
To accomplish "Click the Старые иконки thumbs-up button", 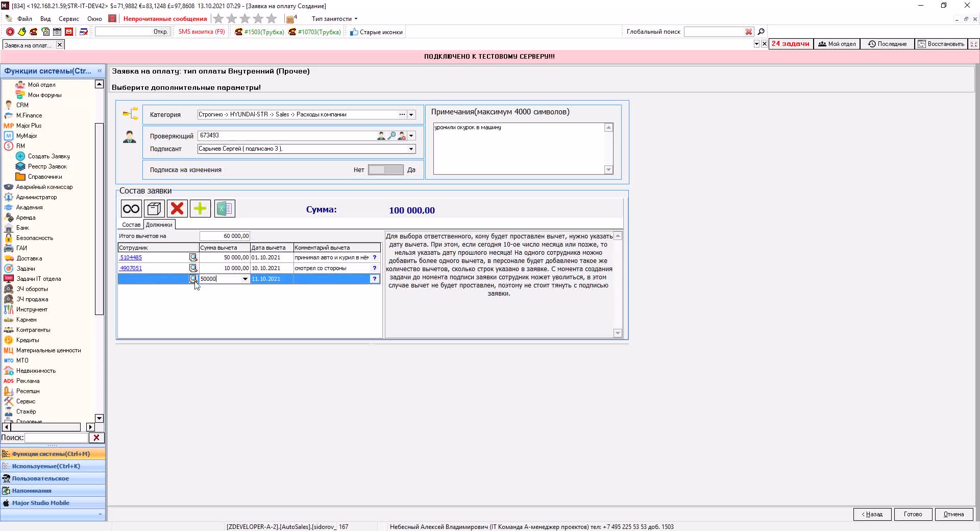I will (377, 32).
